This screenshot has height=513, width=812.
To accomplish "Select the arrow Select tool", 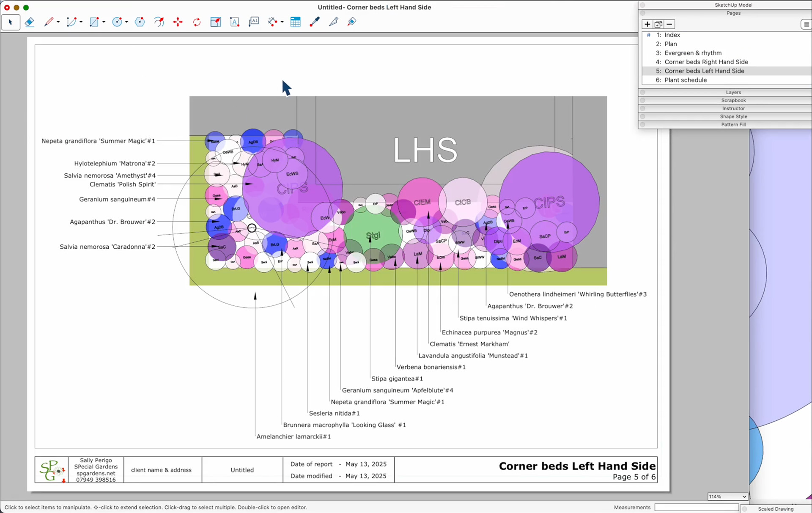I will [x=11, y=22].
